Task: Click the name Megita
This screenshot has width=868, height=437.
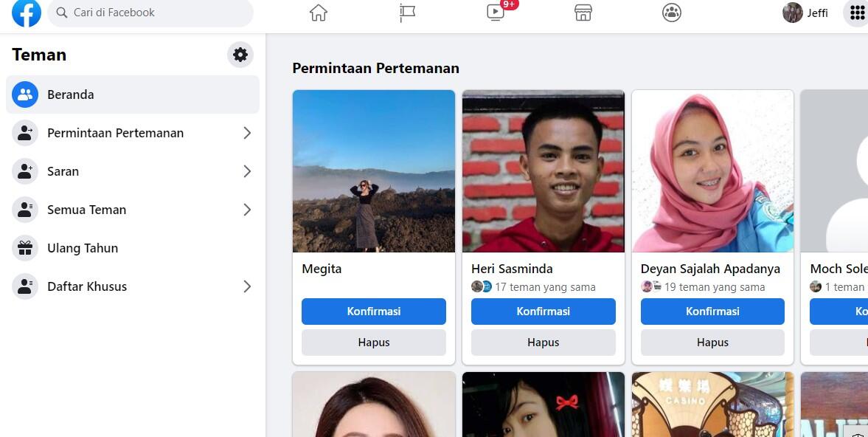Action: coord(322,269)
